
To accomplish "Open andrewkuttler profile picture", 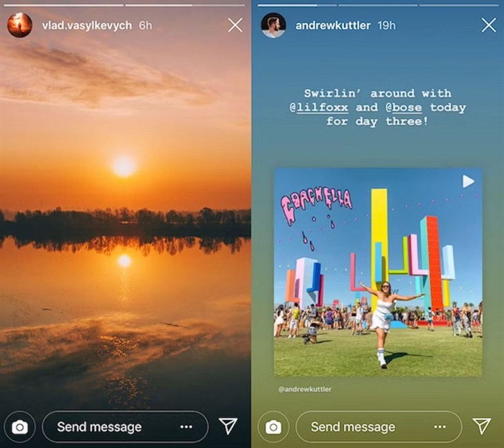I will point(273,25).
